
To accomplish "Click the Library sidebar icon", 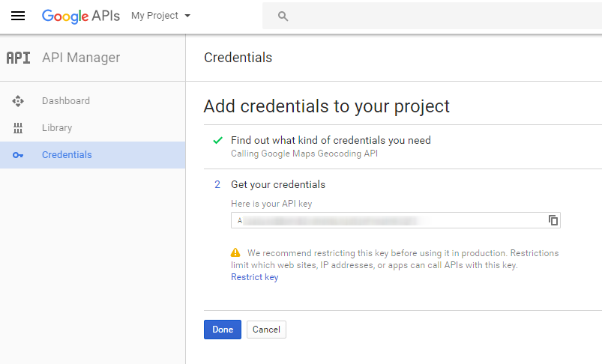I will (18, 128).
